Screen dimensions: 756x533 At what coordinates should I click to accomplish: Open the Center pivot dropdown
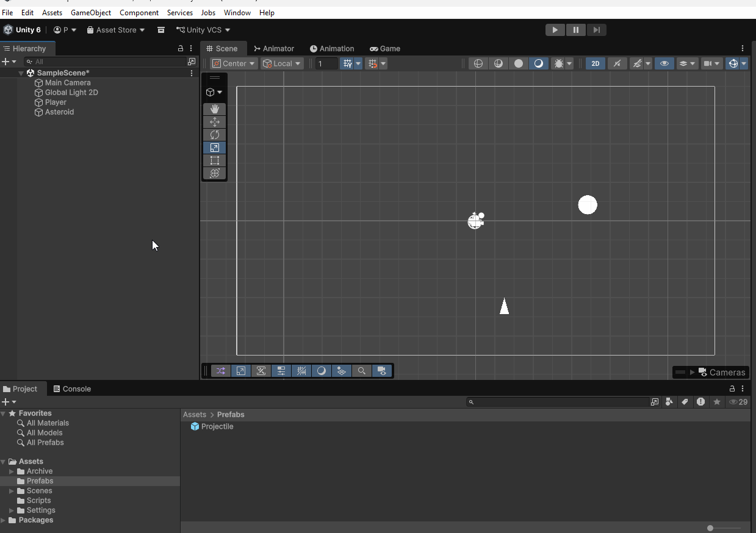click(234, 63)
